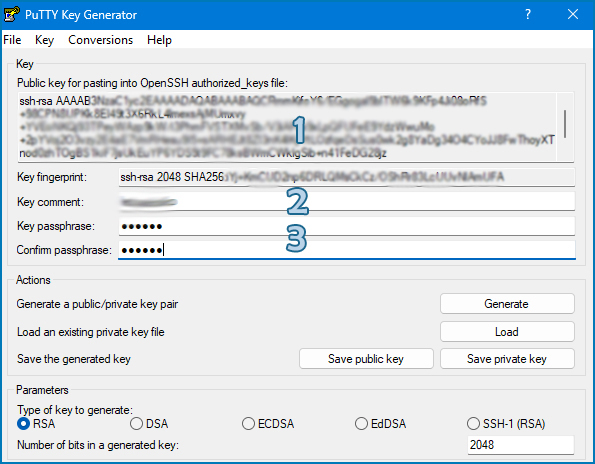Image resolution: width=595 pixels, height=464 pixels.
Task: Click the PuTTY Key Generator title bar icon
Action: pos(11,14)
